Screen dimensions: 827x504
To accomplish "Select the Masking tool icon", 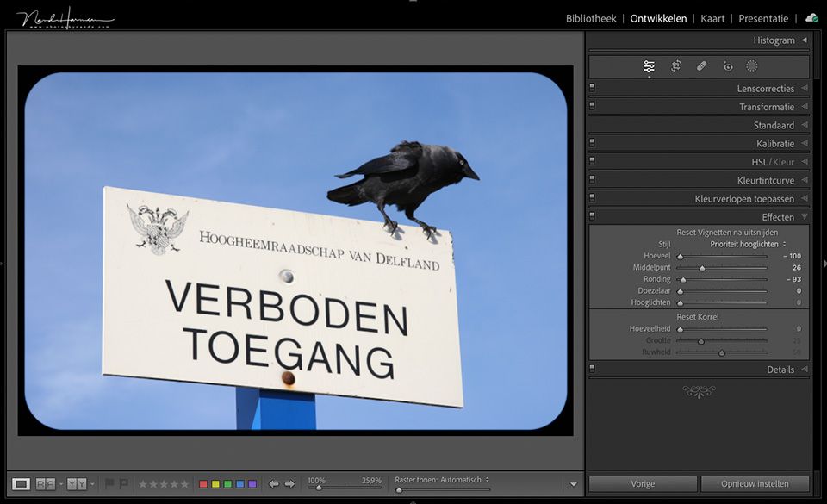I will pos(751,65).
